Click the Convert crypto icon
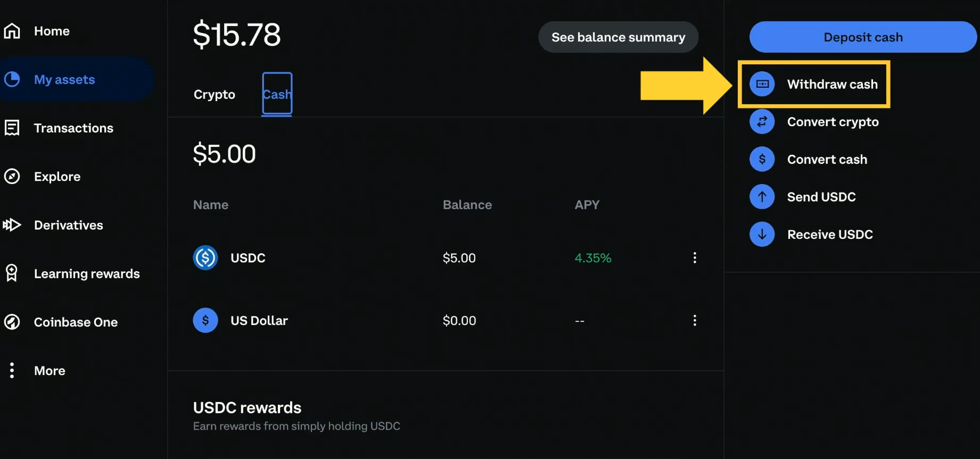980x459 pixels. (762, 121)
